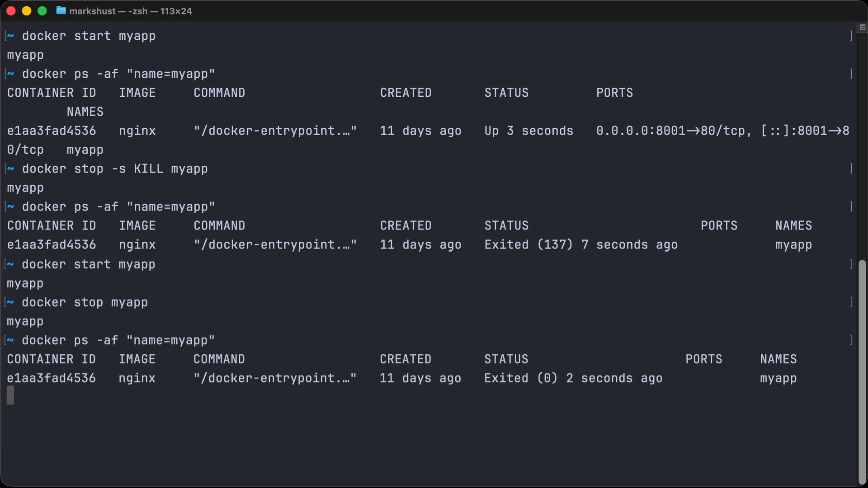Click the NAMES header on the wrapped line
The height and width of the screenshot is (488, 868).
pyautogui.click(x=85, y=112)
